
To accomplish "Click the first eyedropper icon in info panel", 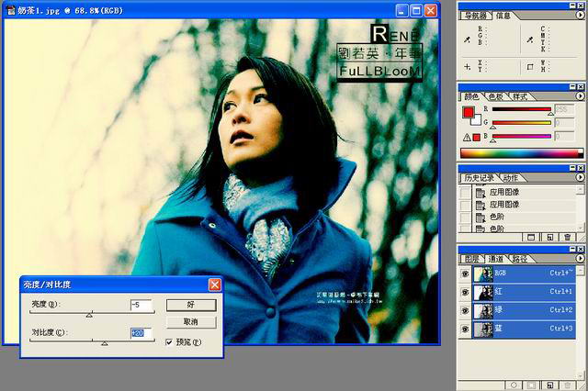I will [x=467, y=39].
